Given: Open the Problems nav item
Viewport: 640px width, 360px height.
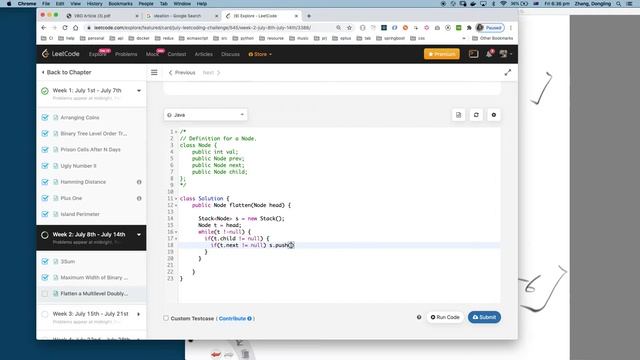Looking at the screenshot, I should coord(126,54).
